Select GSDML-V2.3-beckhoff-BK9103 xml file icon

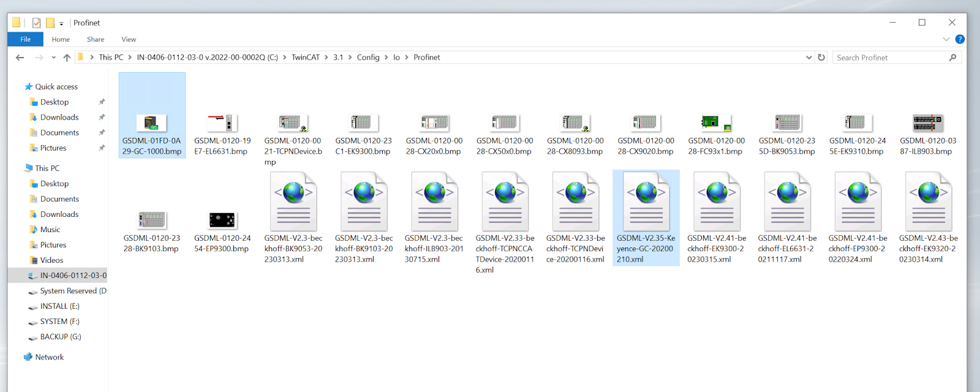(x=364, y=202)
